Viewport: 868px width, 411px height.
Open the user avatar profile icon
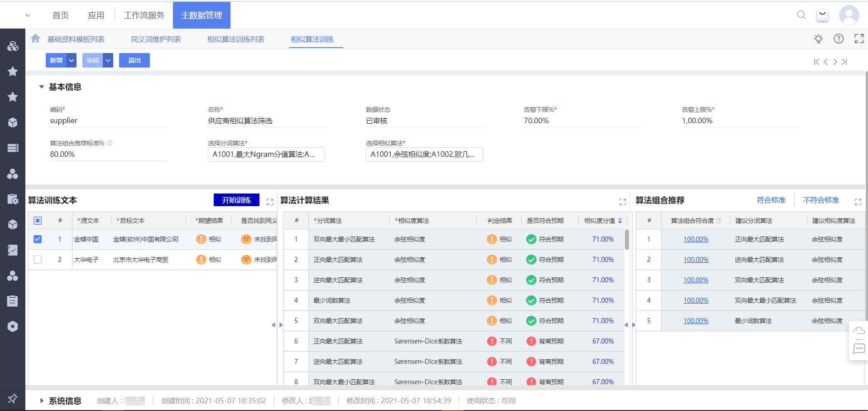click(849, 15)
